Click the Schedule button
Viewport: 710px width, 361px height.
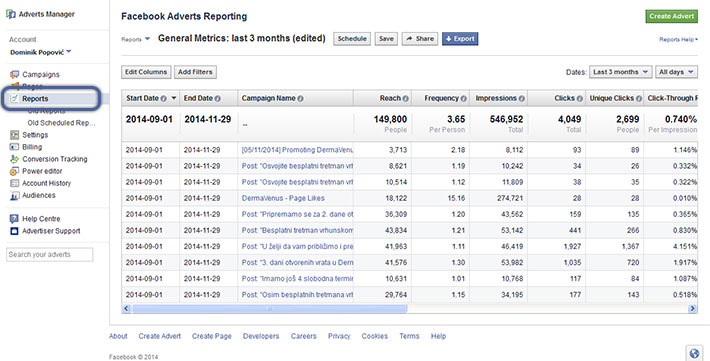[x=352, y=39]
